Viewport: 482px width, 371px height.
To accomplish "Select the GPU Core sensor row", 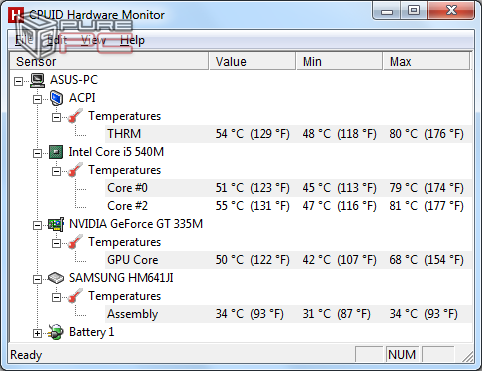I will click(x=288, y=260).
